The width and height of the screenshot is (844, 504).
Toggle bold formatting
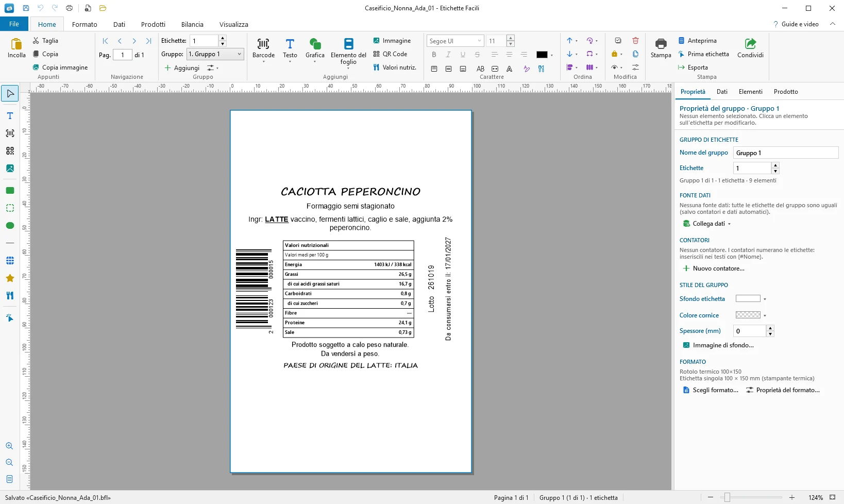pos(434,55)
